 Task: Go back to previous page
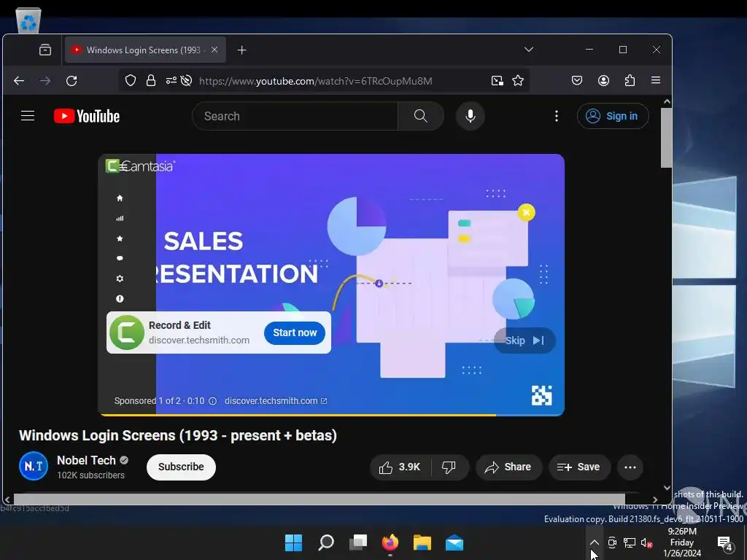pos(19,81)
